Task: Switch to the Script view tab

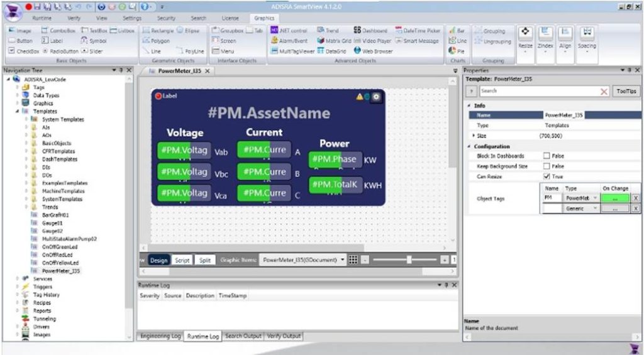Action: (x=182, y=260)
